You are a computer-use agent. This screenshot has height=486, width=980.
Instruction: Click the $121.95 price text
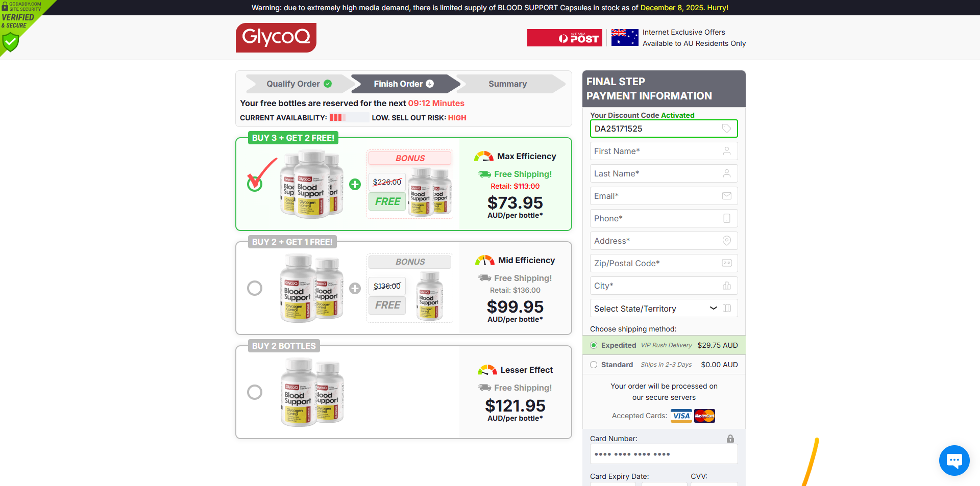click(515, 406)
